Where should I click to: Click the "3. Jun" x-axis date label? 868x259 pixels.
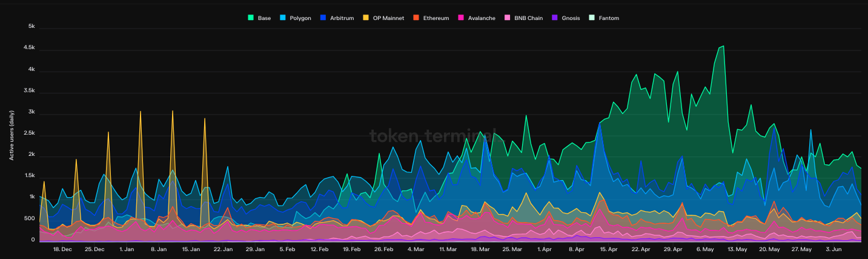point(833,249)
